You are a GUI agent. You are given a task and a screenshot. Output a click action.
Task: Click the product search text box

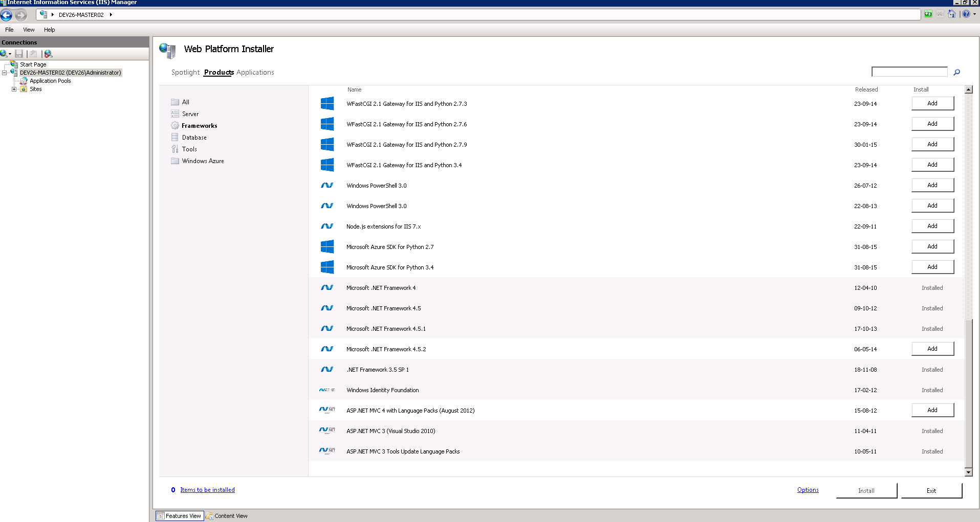coord(909,72)
